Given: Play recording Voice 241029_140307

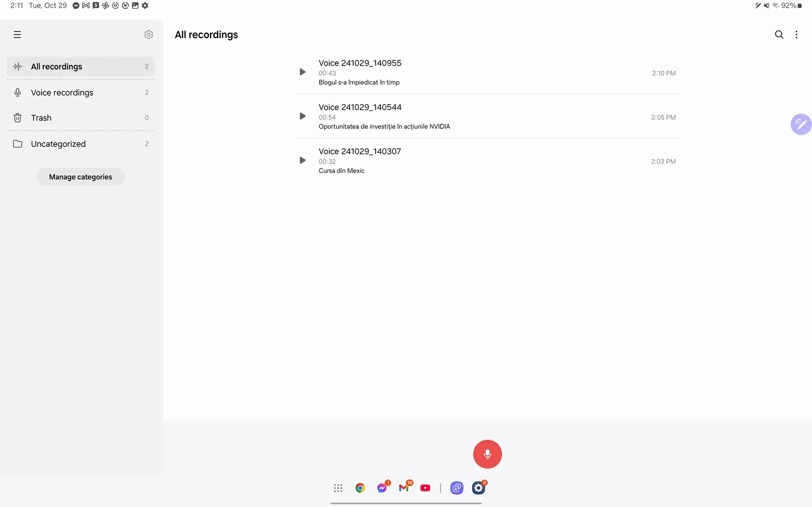Looking at the screenshot, I should tap(302, 160).
